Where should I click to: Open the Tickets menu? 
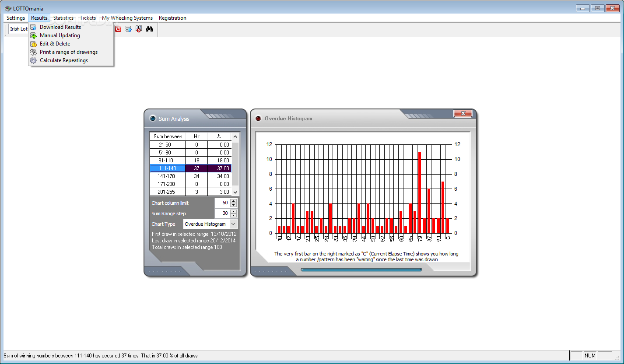(x=88, y=18)
